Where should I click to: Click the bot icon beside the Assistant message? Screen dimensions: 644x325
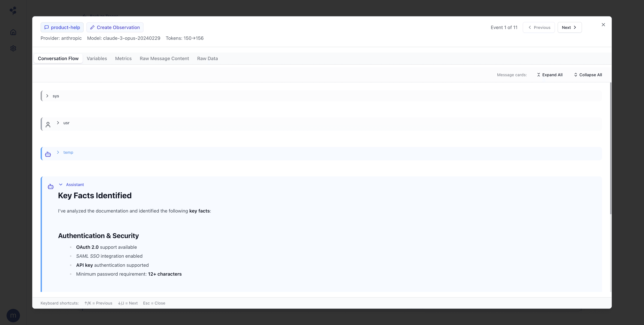click(50, 186)
